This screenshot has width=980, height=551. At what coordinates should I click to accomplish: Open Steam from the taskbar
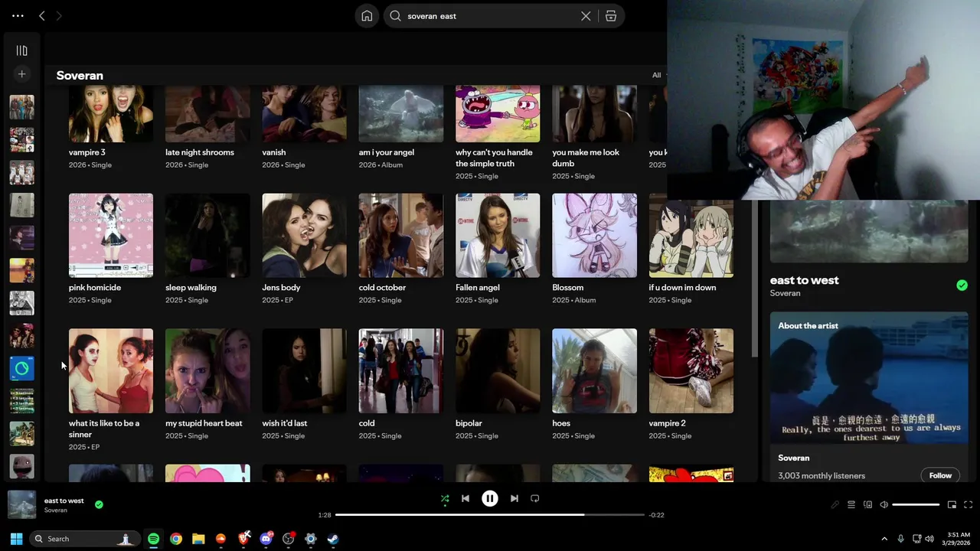click(x=333, y=539)
